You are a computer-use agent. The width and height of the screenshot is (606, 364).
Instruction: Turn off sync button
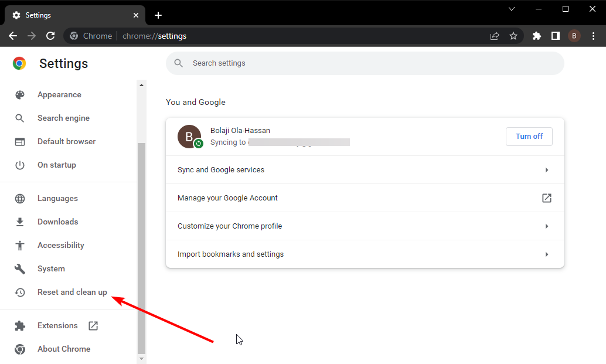pyautogui.click(x=529, y=137)
